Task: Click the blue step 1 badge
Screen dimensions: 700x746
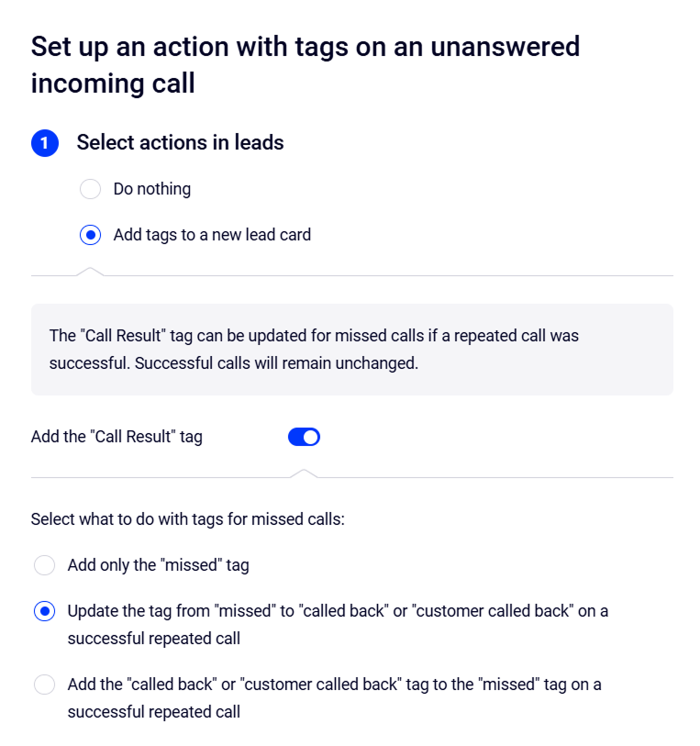Action: click(x=45, y=144)
